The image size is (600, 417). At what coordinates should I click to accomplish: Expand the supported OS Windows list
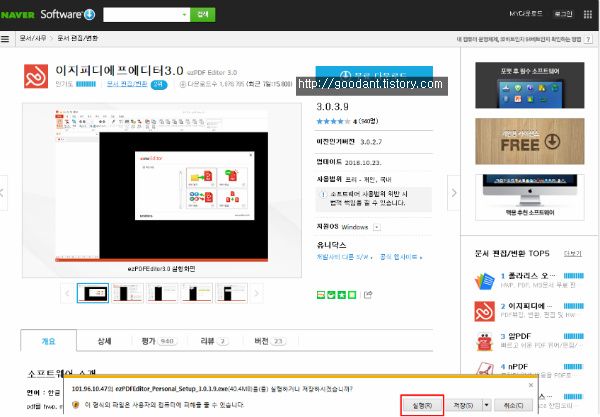377,227
